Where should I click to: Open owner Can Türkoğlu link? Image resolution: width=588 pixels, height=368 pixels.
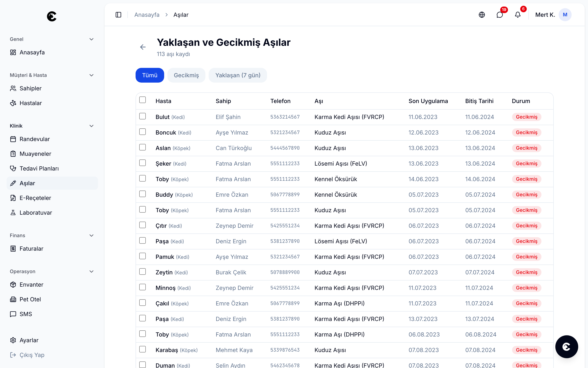234,148
